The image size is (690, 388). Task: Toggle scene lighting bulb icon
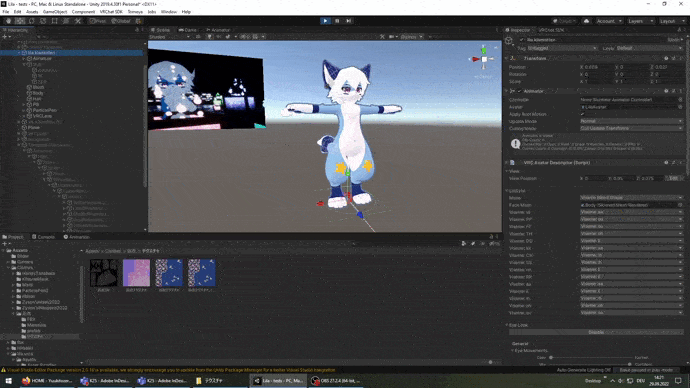tap(210, 37)
